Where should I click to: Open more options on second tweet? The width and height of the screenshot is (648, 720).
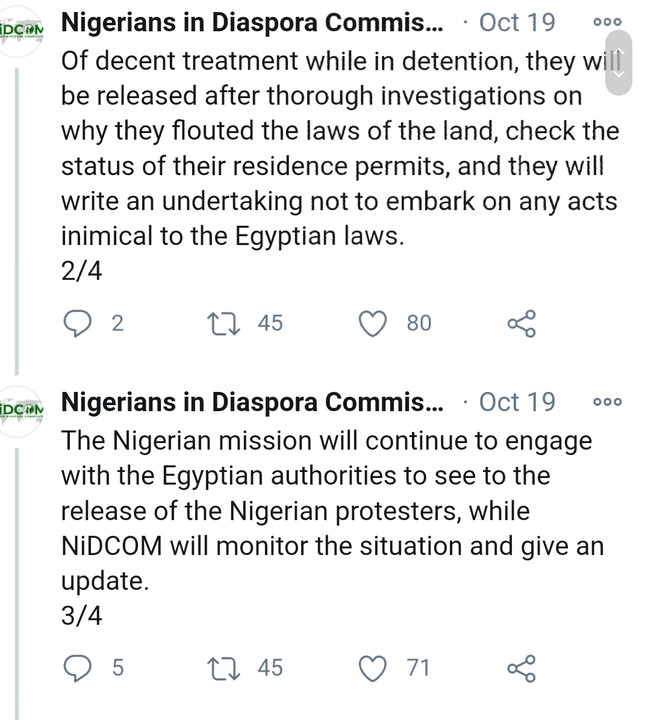pyautogui.click(x=607, y=402)
